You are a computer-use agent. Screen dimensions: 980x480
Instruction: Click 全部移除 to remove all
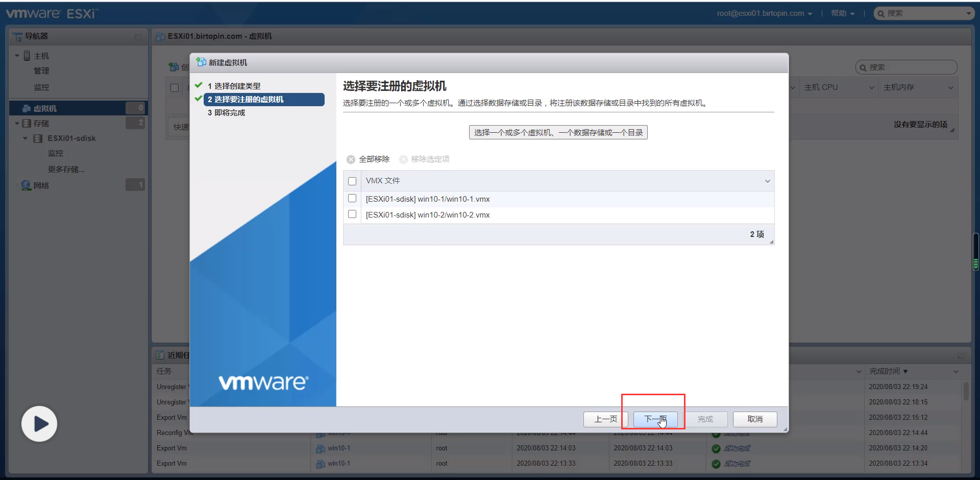pos(374,159)
